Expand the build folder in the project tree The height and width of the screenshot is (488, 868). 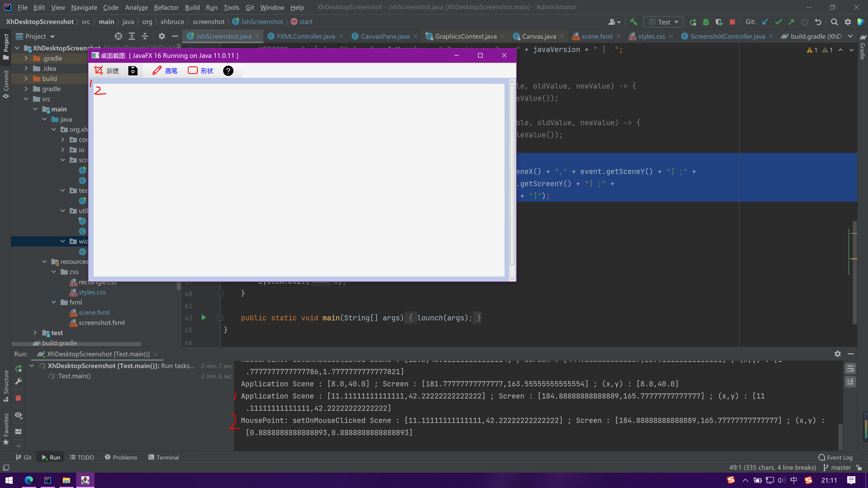point(26,78)
